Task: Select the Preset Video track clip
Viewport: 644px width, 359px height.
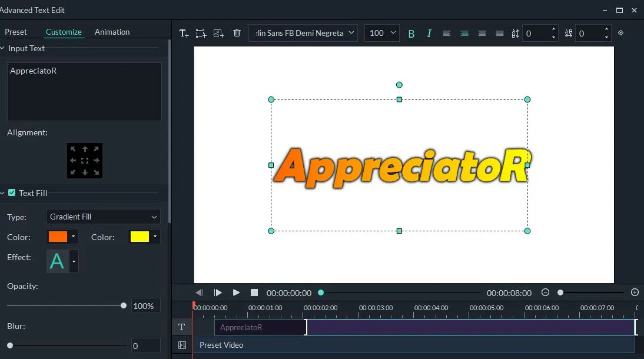Action: point(414,345)
